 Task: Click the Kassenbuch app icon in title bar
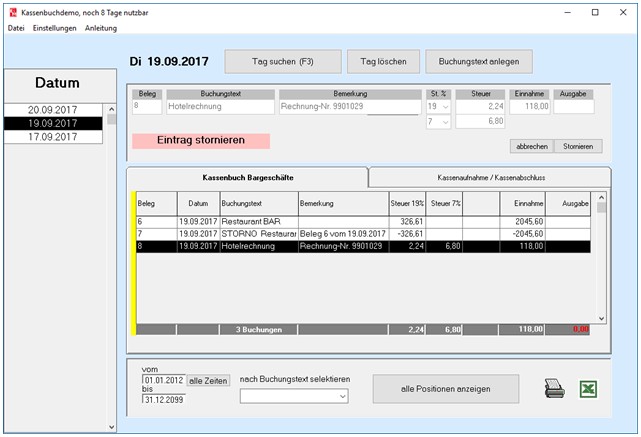[13, 12]
